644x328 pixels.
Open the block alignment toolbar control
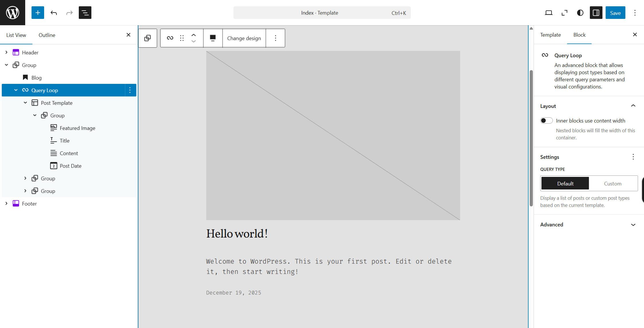click(x=213, y=38)
